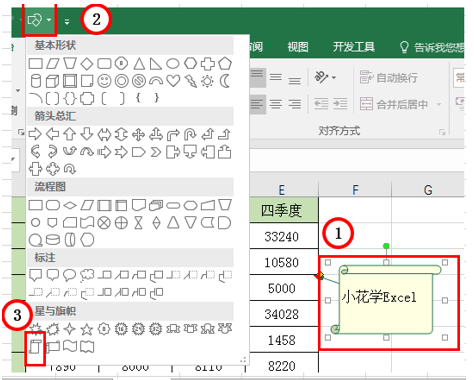Viewport: 474px width, 380px height.
Task: Select column F header
Action: 355,190
